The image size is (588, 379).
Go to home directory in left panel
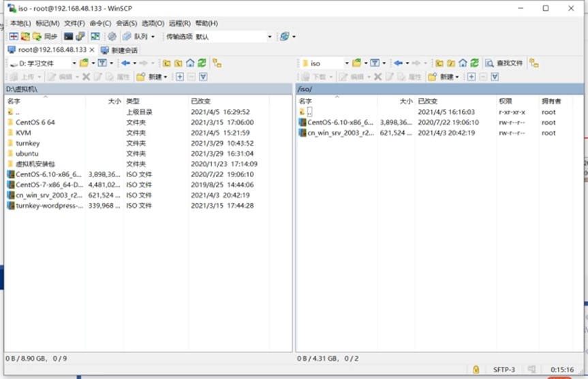190,63
